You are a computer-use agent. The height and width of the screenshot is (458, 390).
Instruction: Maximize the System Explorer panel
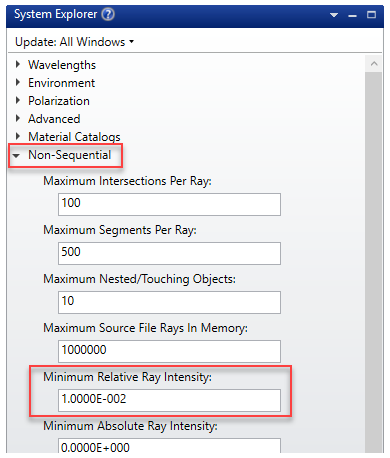(x=371, y=15)
